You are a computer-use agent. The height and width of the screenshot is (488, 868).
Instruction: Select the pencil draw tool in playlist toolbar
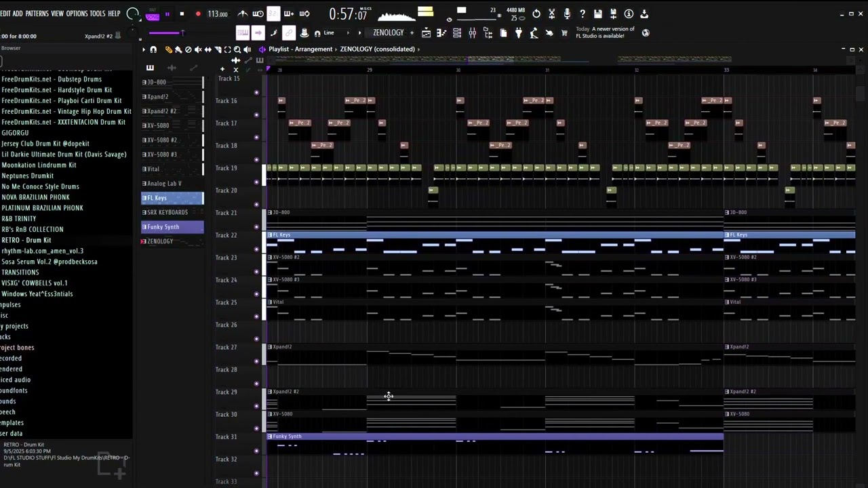(x=169, y=49)
